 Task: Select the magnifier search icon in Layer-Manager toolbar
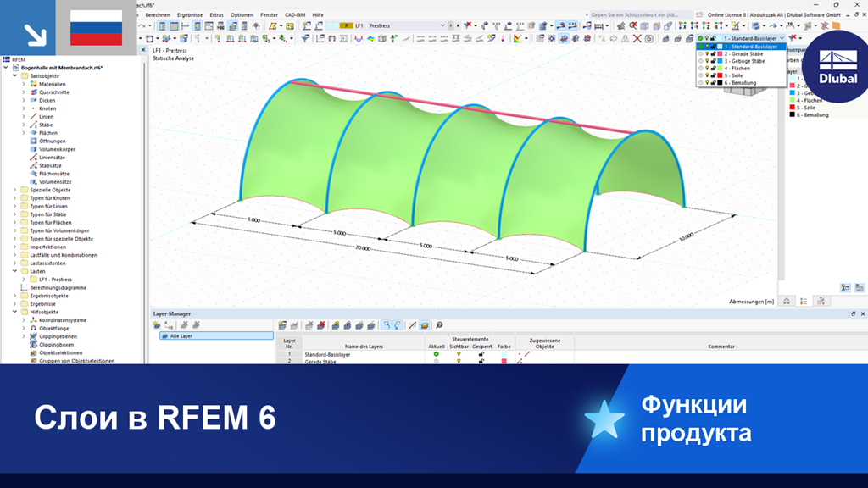438,325
